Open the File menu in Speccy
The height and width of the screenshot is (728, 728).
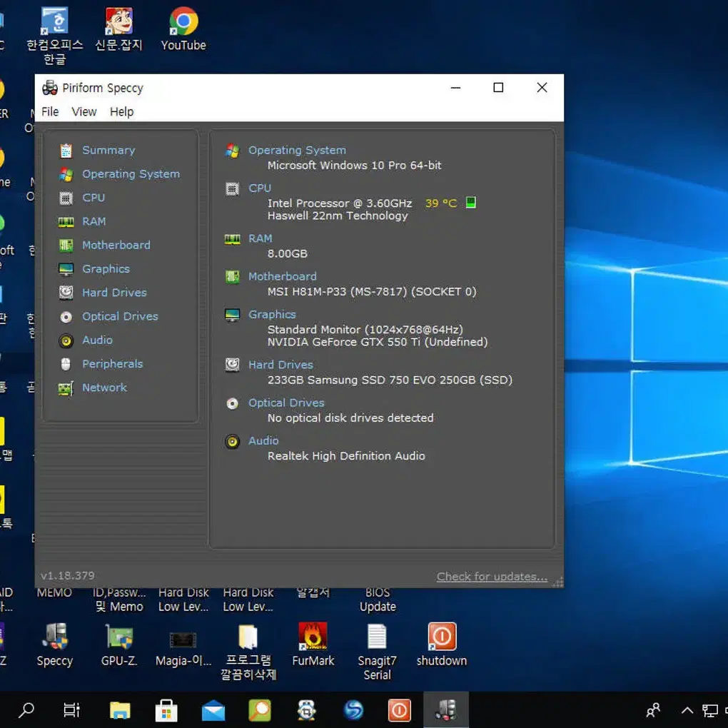50,112
